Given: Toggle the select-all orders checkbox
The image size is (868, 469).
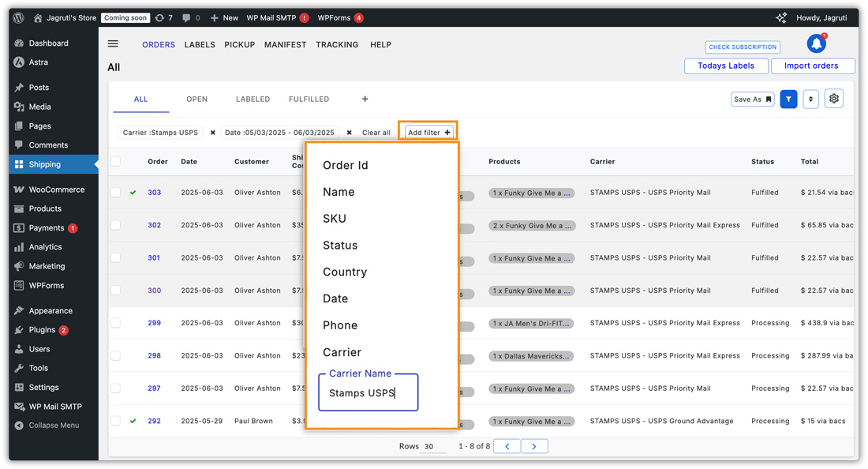Looking at the screenshot, I should click(x=116, y=162).
